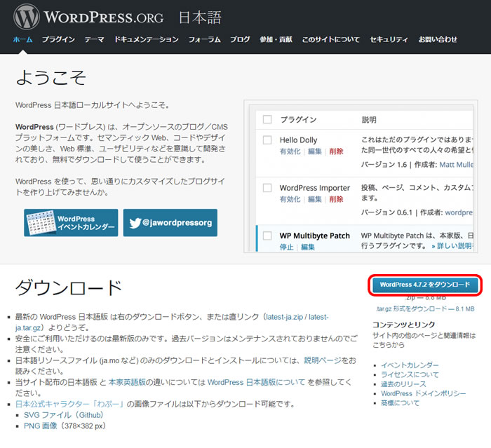Click 編集 under WordPress Importer

click(x=315, y=199)
